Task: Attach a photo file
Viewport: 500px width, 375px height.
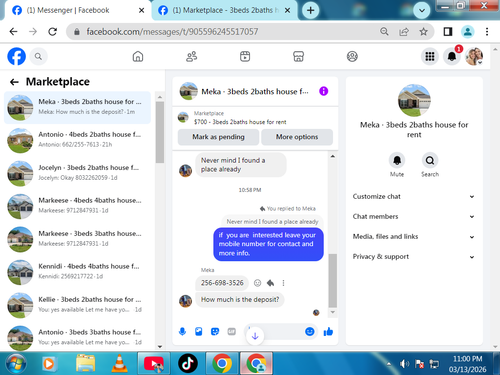Action: tap(199, 331)
